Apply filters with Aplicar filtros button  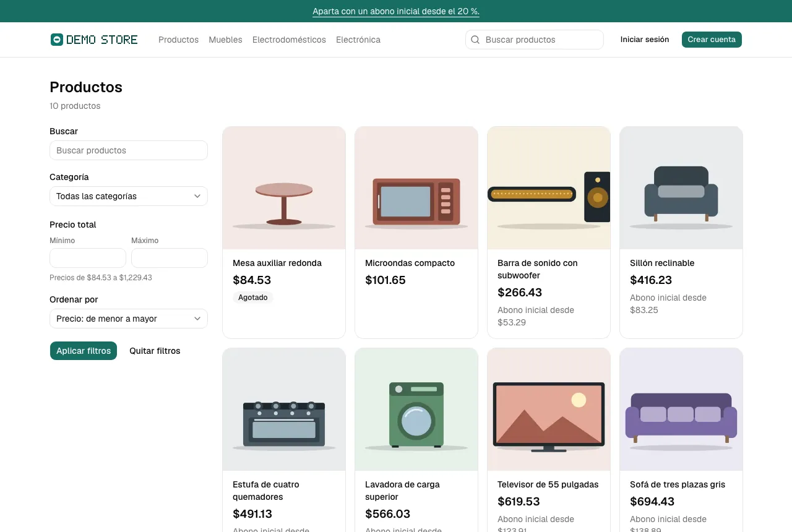84,351
